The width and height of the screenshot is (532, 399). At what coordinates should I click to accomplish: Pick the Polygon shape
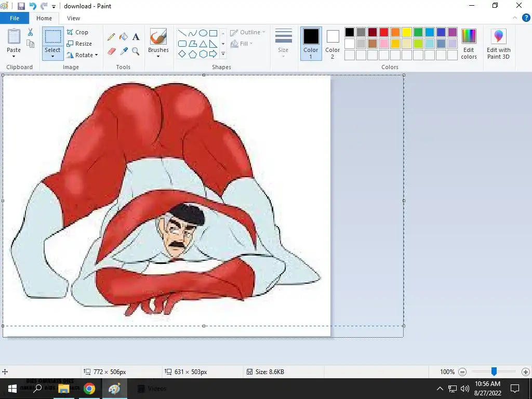tap(193, 44)
